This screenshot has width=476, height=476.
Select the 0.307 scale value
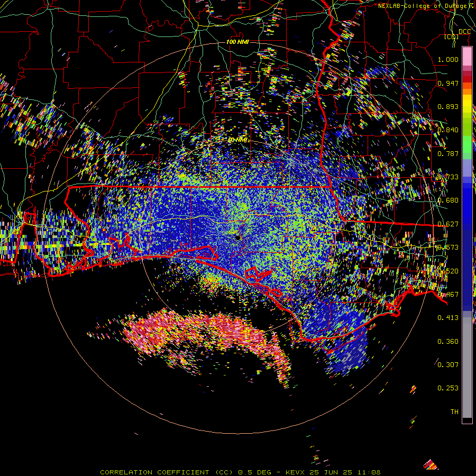[x=448, y=364]
